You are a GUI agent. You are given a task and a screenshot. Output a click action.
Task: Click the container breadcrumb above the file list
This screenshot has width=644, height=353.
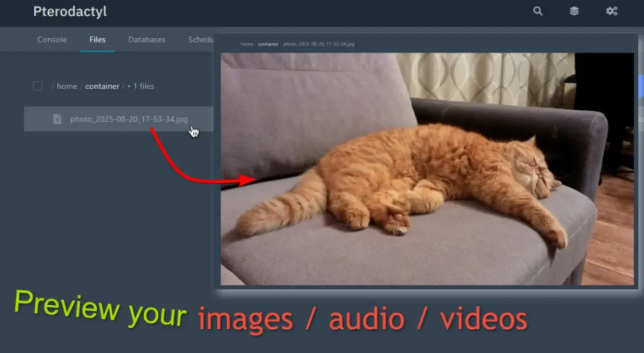click(102, 86)
